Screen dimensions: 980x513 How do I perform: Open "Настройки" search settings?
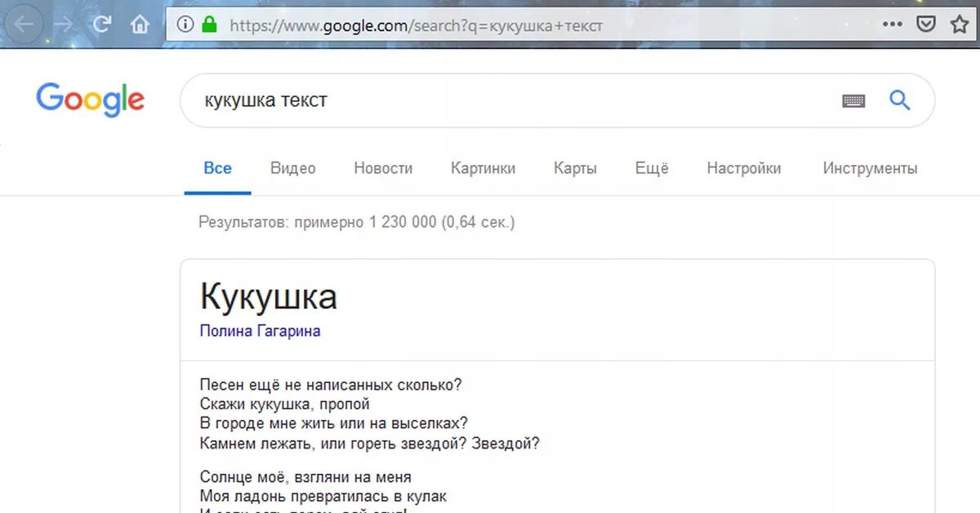744,168
